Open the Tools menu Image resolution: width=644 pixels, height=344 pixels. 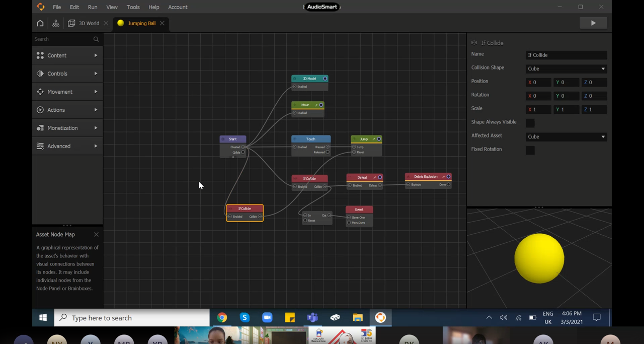point(133,7)
